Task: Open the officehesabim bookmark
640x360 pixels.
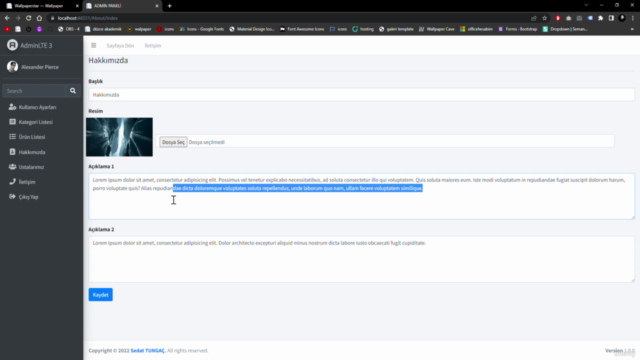Action: (476, 29)
